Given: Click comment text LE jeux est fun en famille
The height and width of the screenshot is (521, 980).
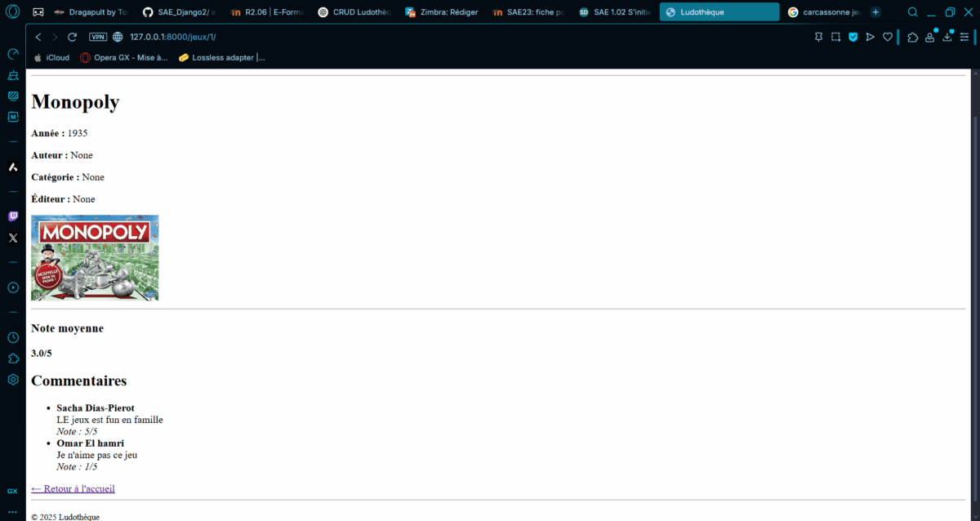Looking at the screenshot, I should point(109,420).
